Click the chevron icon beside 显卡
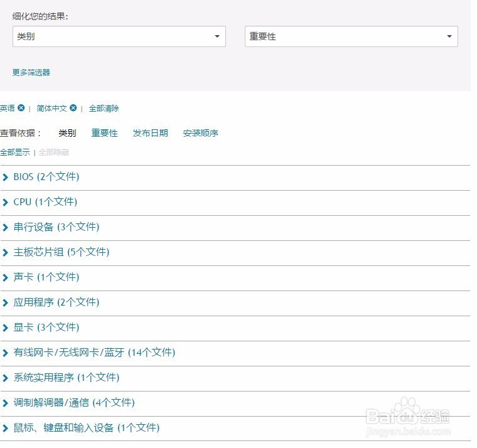 (x=6, y=328)
